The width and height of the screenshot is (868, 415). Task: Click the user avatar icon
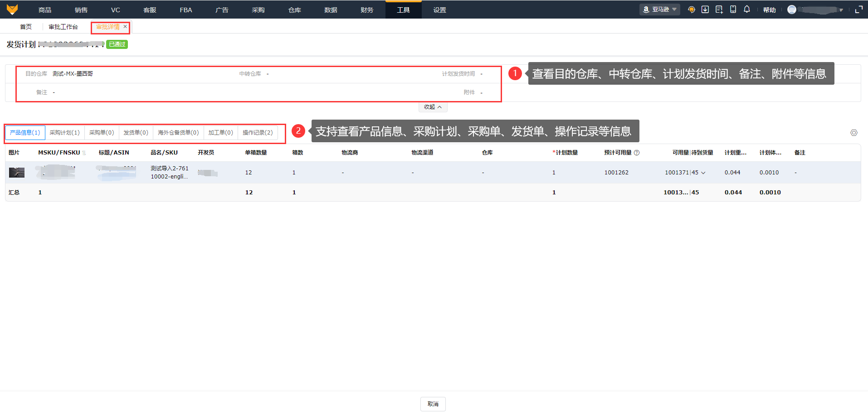[792, 10]
